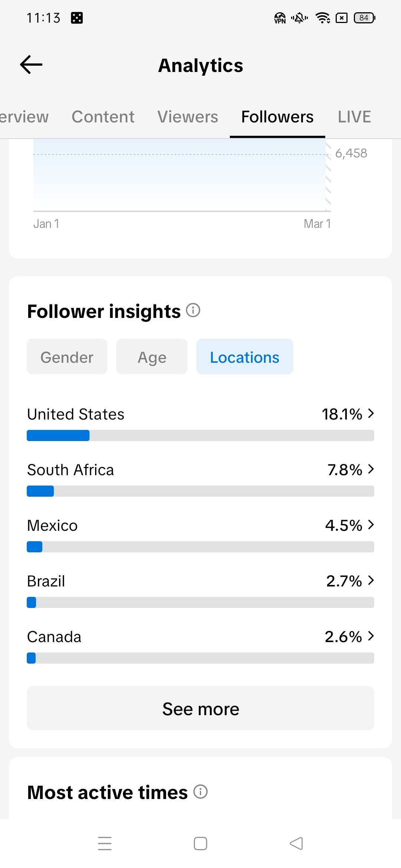Tap the VPN status icon

point(280,18)
